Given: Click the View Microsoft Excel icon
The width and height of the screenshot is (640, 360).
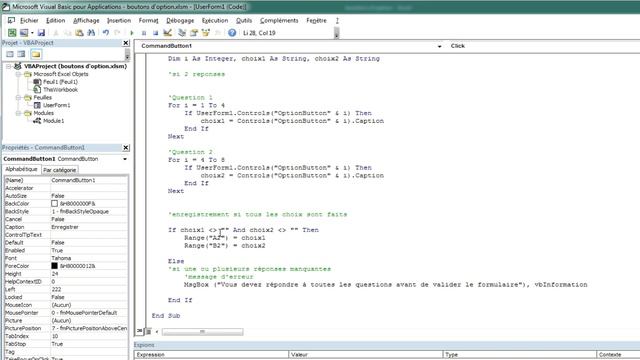Looking at the screenshot, I should pos(12,33).
